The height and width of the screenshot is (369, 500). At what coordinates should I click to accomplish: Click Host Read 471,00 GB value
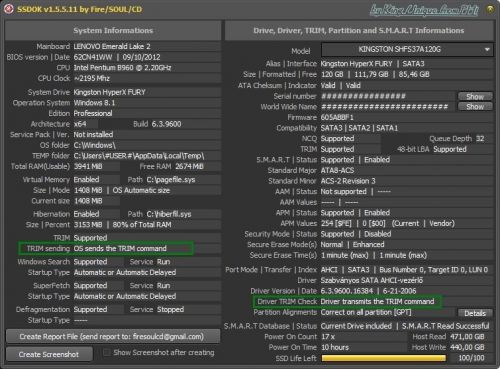coord(467,337)
